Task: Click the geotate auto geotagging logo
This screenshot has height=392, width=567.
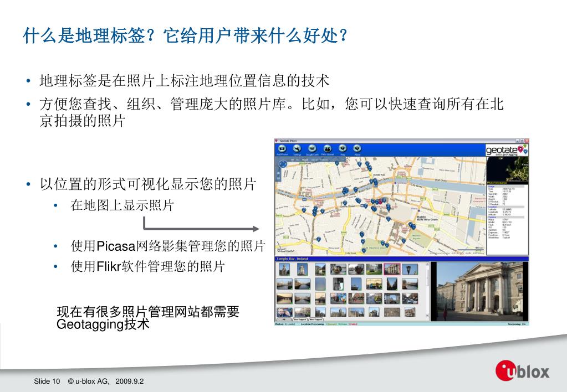Action: [507, 150]
